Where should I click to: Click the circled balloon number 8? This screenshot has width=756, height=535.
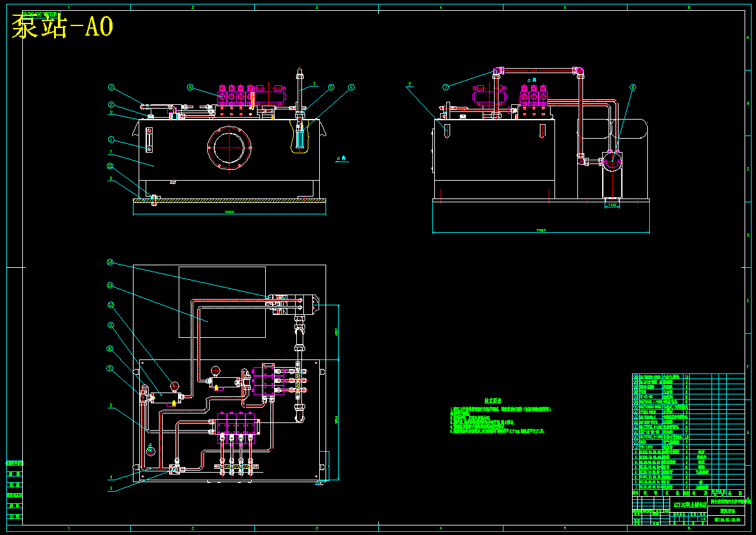point(633,87)
